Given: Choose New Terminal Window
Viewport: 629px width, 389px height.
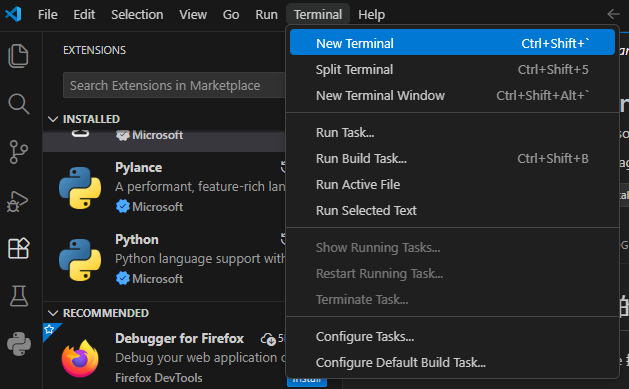Looking at the screenshot, I should click(x=452, y=95).
